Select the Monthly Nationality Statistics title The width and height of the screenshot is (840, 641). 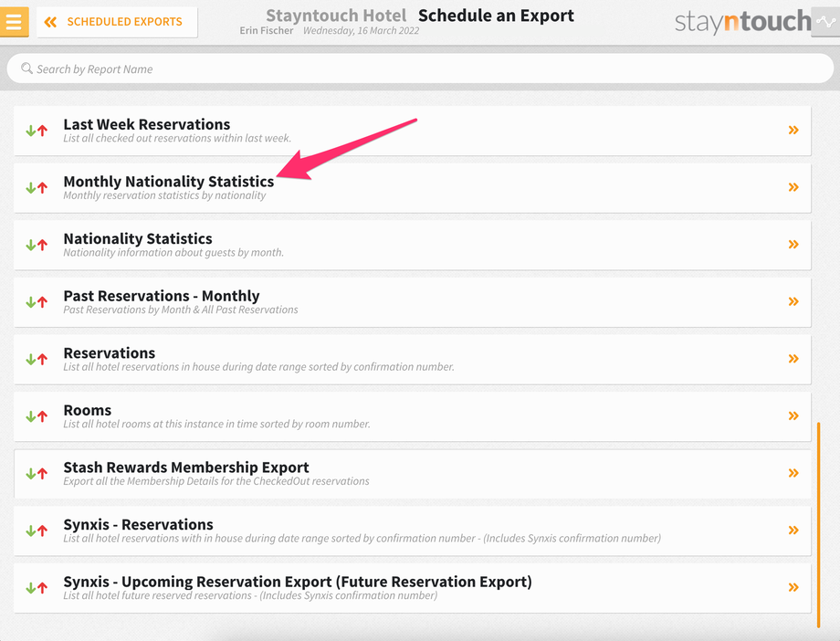point(169,182)
